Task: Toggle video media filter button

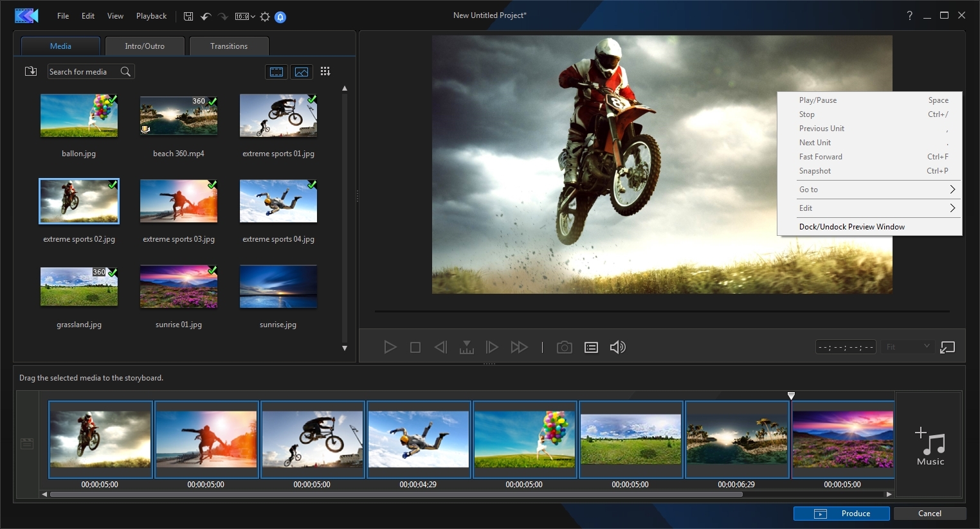Action: (x=277, y=72)
